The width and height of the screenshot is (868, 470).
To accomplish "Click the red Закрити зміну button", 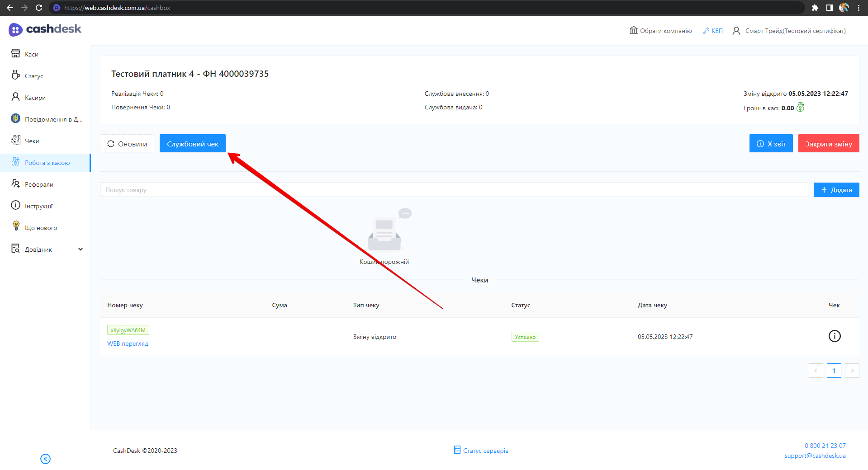I will point(828,144).
